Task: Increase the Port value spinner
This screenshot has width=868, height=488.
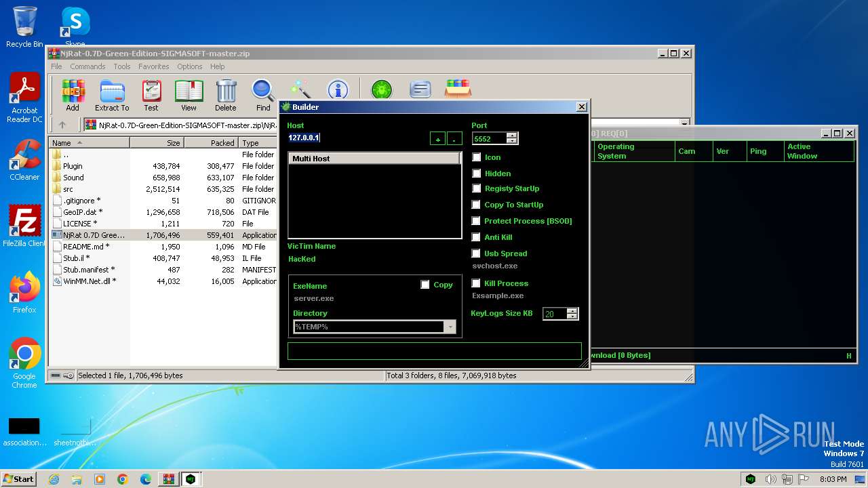Action: tap(512, 135)
